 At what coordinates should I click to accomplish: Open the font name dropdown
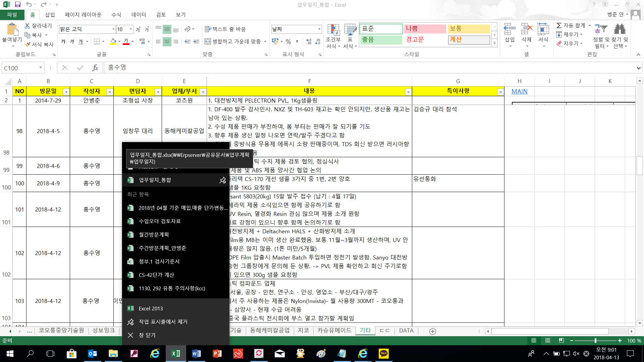[113, 29]
